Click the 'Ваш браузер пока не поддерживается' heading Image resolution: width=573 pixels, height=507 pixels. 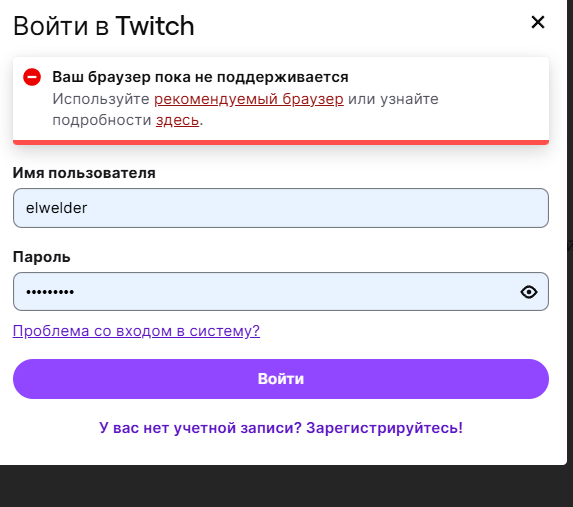point(200,77)
